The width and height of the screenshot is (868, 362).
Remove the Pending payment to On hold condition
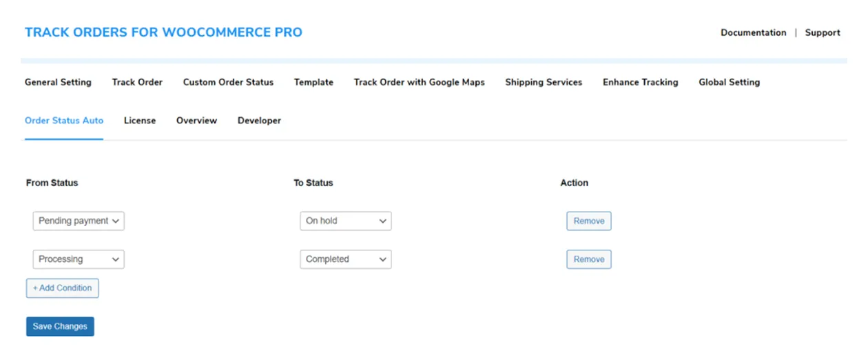click(589, 221)
